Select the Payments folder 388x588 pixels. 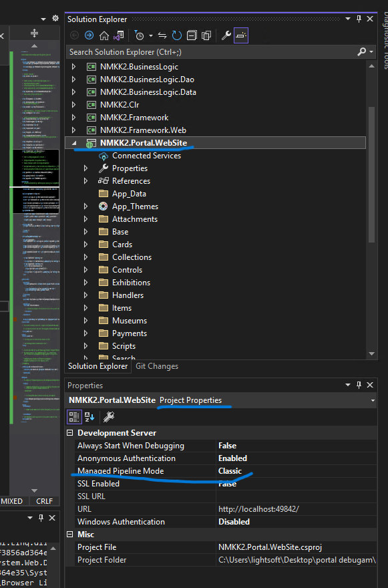pyautogui.click(x=130, y=333)
